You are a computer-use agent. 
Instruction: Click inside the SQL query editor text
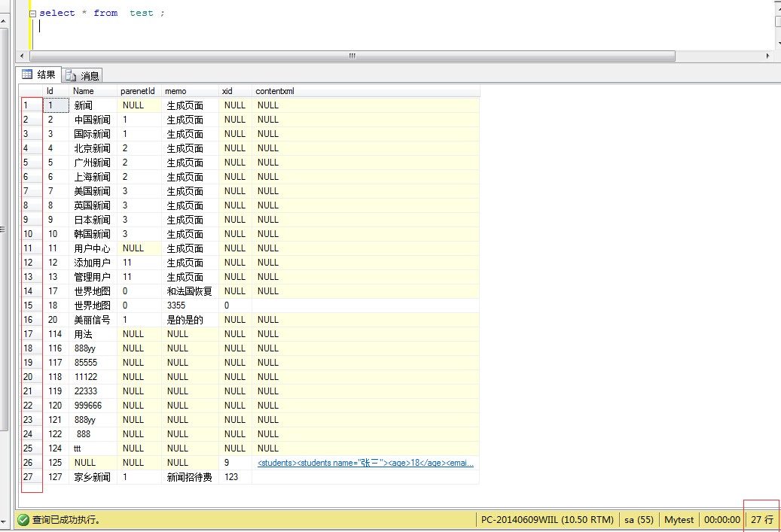coord(102,13)
